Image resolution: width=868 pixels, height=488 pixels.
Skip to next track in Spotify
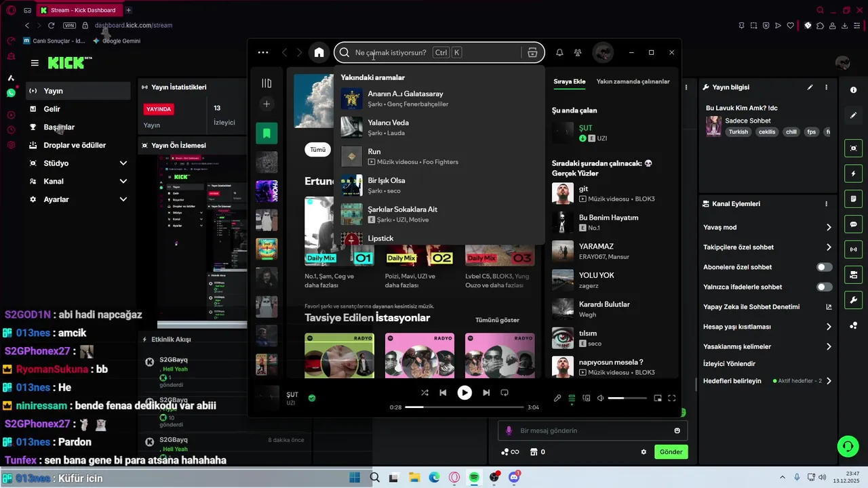click(486, 392)
